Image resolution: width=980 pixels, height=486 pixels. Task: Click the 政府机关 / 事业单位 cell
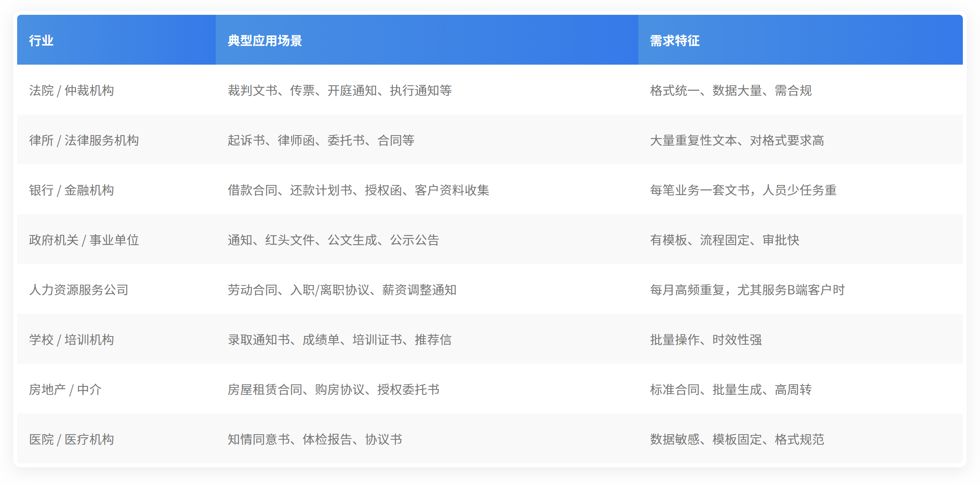(x=84, y=240)
